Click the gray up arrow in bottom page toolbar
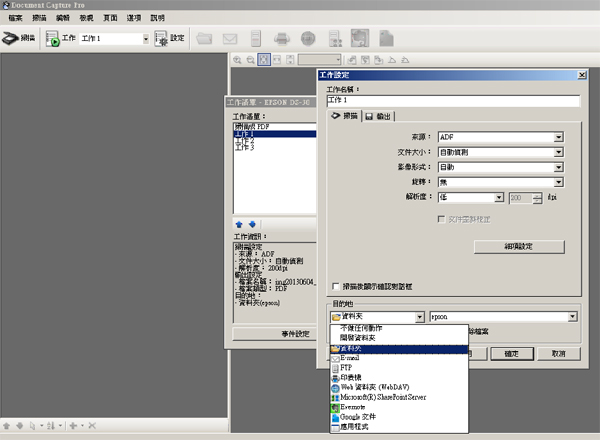This screenshot has width=600, height=440. click(x=7, y=425)
